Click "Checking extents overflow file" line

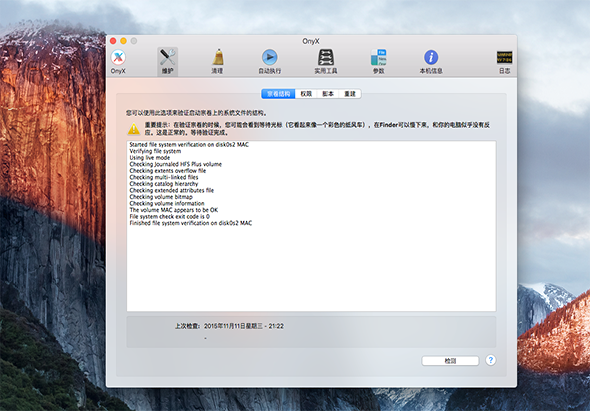[x=167, y=171]
